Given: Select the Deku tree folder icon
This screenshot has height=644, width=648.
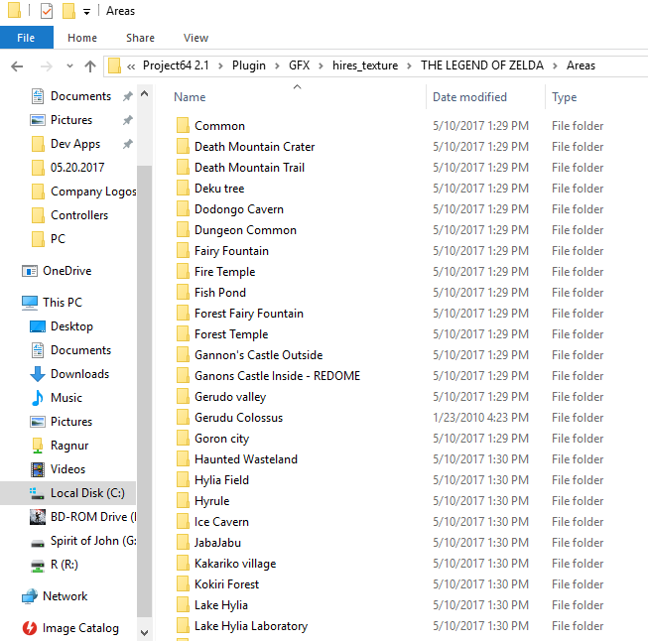Looking at the screenshot, I should tap(183, 188).
